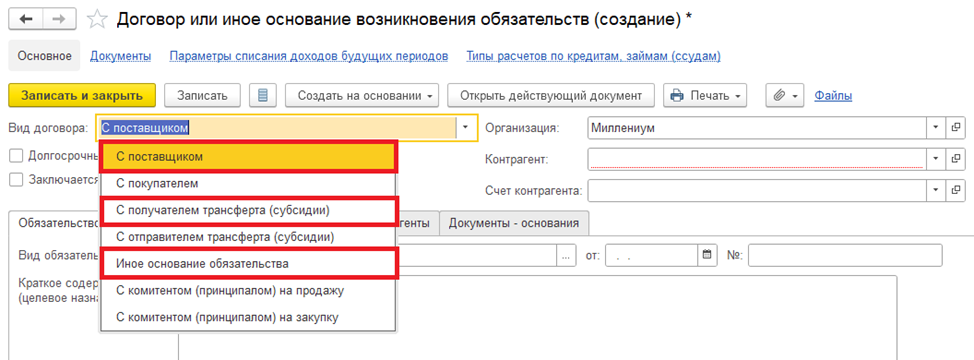Viewport: 974px width, 360px height.
Task: Toggle the Заключается checkbox
Action: tap(16, 179)
